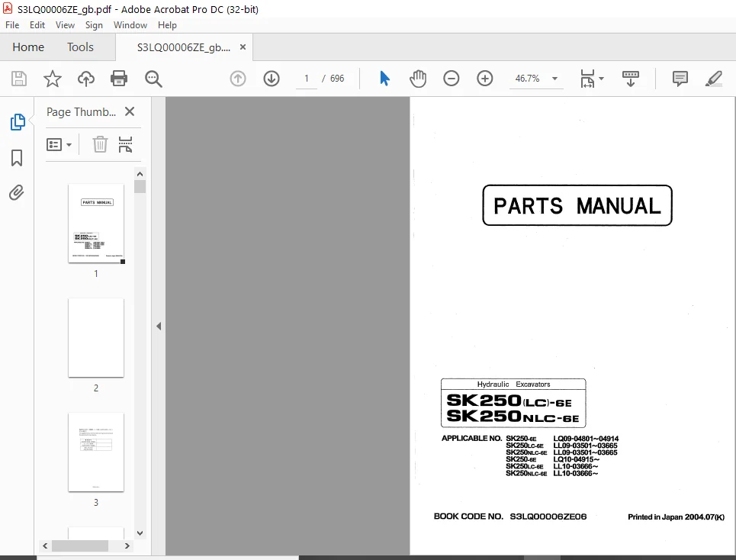
Task: Add a sticky note comment
Action: click(x=680, y=79)
